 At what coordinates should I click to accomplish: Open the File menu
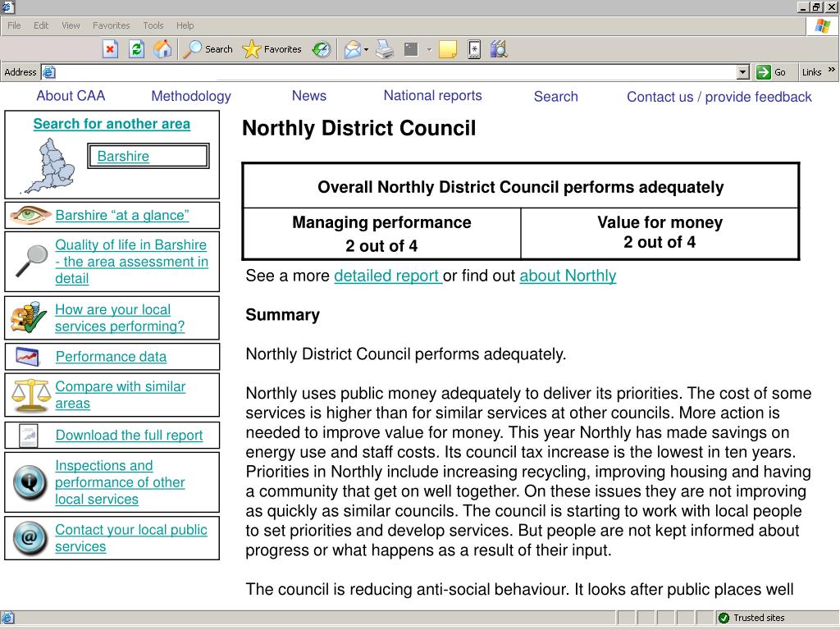pos(14,25)
